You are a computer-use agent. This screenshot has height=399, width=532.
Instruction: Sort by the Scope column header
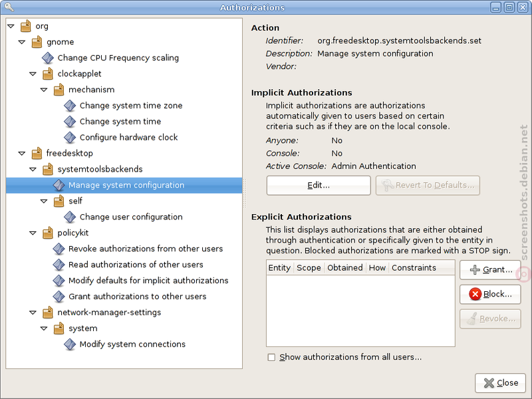click(309, 268)
